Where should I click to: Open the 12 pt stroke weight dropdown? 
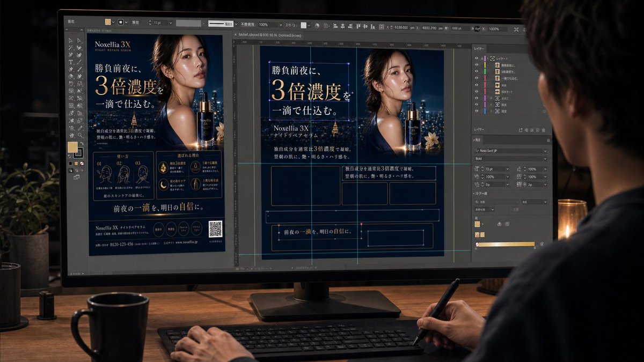point(171,23)
